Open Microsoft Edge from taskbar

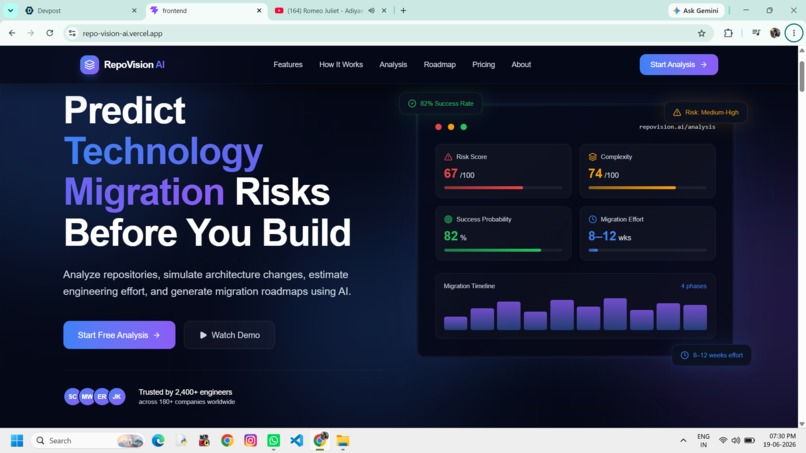click(158, 441)
